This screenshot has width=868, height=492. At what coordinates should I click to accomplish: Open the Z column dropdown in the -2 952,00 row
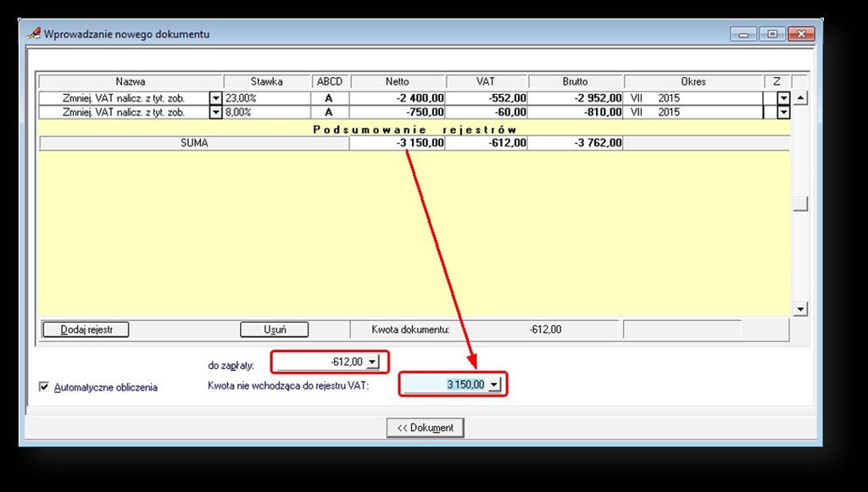783,98
